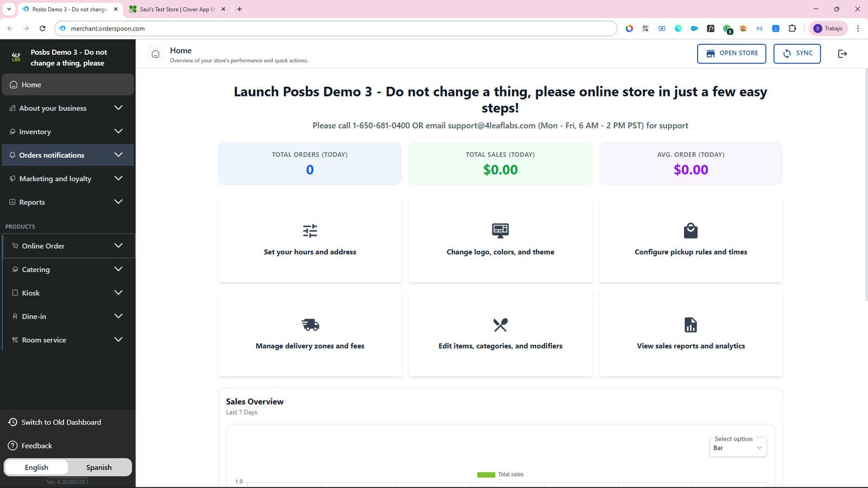868x488 pixels.
Task: Open a new browser tab
Action: point(240,9)
